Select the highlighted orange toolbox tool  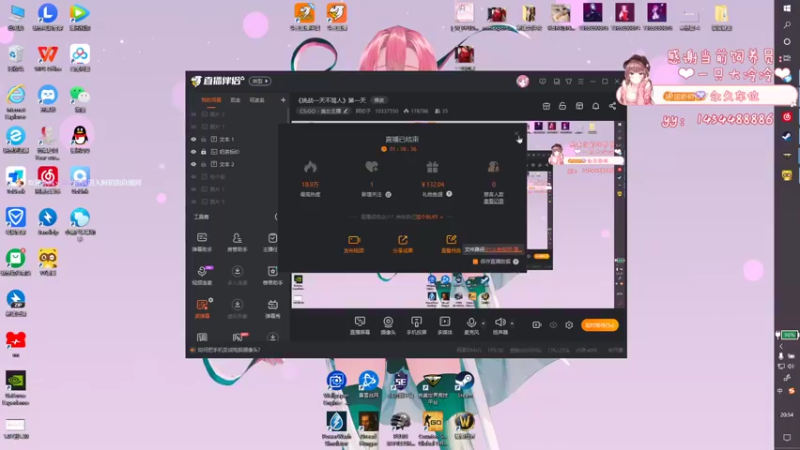point(202,309)
